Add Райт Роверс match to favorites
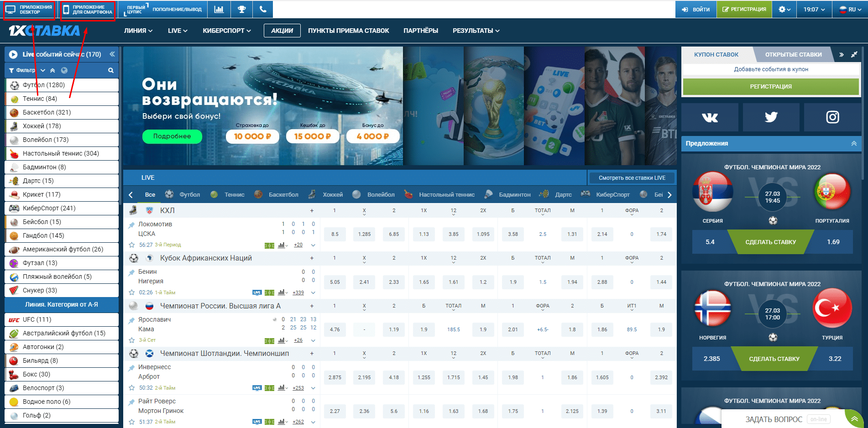868x428 pixels. point(132,422)
